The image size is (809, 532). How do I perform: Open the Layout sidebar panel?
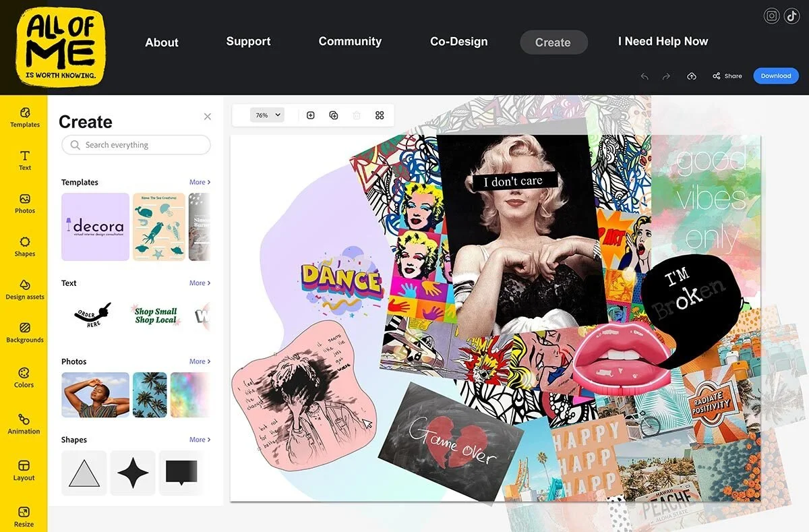[x=24, y=471]
